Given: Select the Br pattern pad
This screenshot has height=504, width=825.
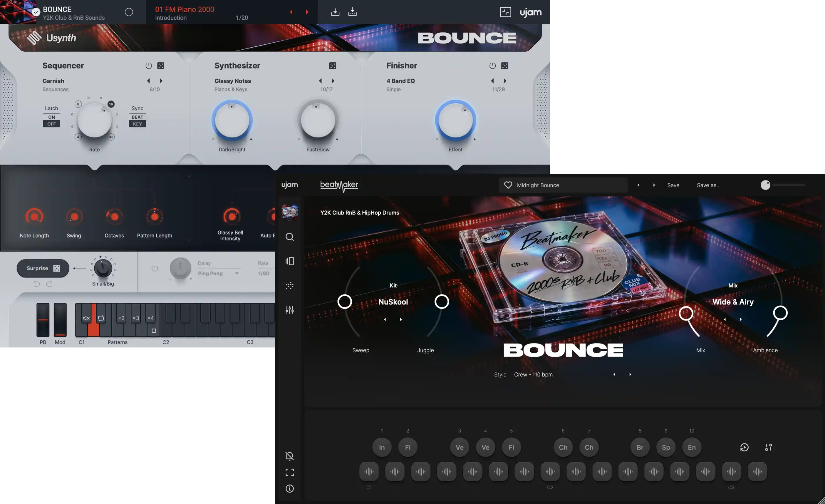Looking at the screenshot, I should (640, 447).
